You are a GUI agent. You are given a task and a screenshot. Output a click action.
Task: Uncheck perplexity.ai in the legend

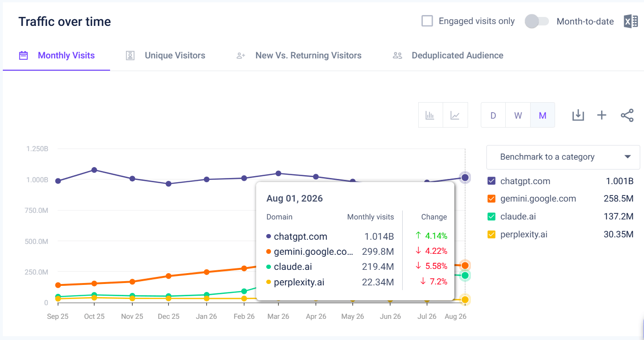tap(492, 235)
